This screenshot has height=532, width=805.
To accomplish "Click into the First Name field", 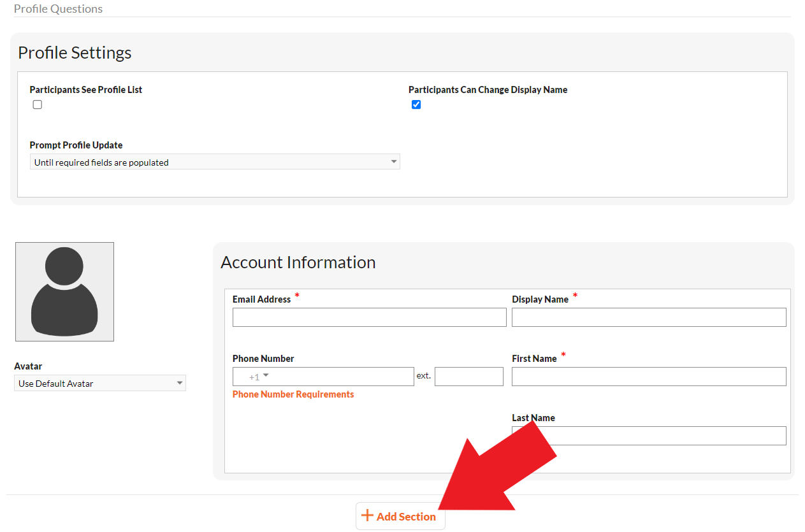I will pyautogui.click(x=649, y=377).
